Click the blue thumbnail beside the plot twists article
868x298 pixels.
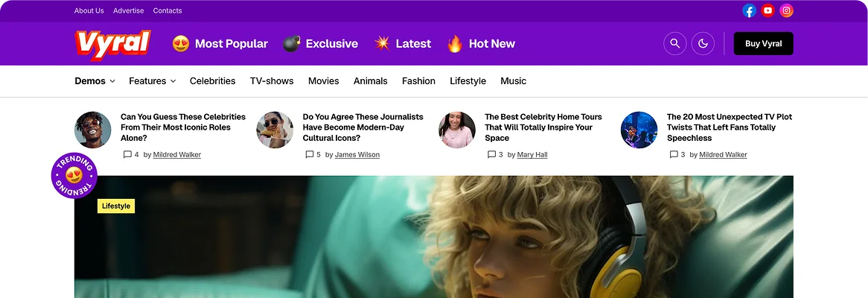coord(639,130)
